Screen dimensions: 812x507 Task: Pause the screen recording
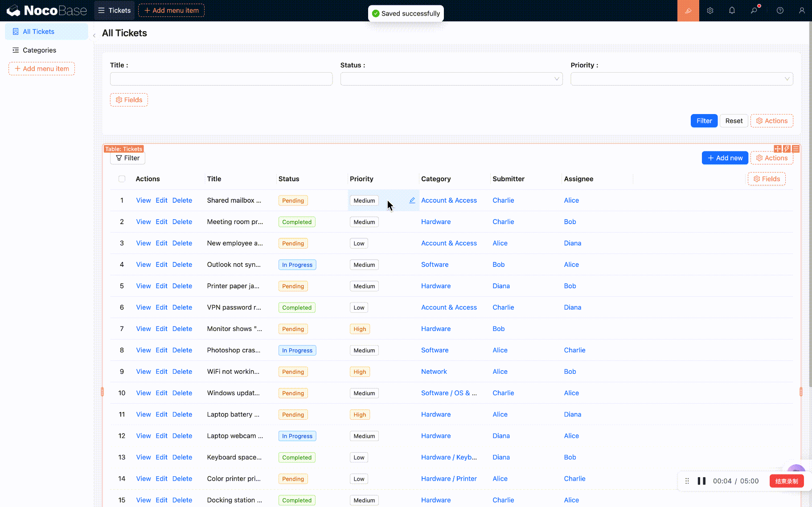point(701,481)
